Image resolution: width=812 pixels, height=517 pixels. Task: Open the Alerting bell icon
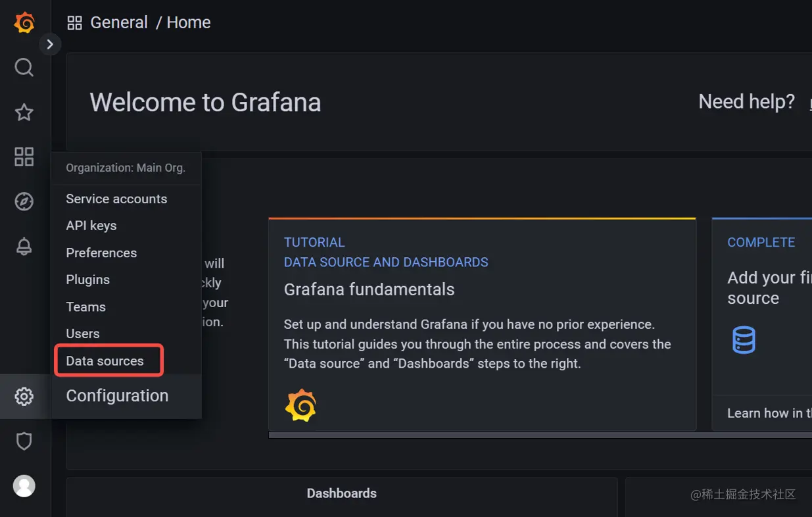24,246
